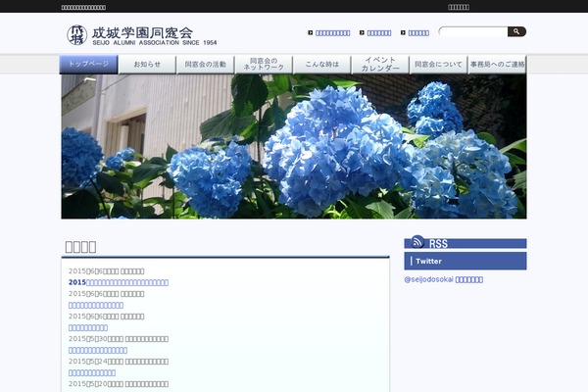Image resolution: width=588 pixels, height=392 pixels.
Task: Click the date text containing 5月20日
Action: [x=119, y=384]
